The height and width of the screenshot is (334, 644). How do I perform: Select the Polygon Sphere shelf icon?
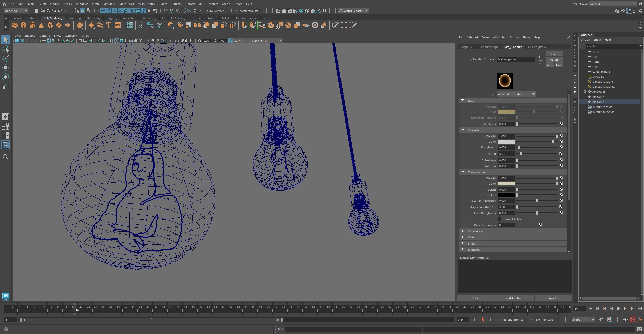[x=15, y=25]
